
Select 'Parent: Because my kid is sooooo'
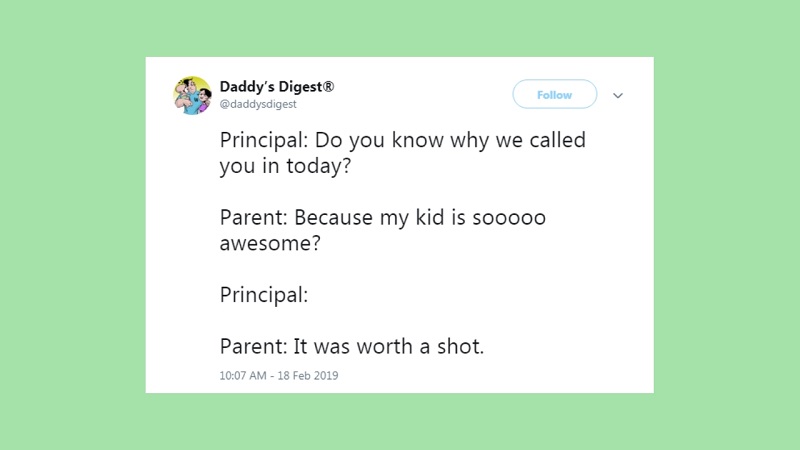pos(383,217)
